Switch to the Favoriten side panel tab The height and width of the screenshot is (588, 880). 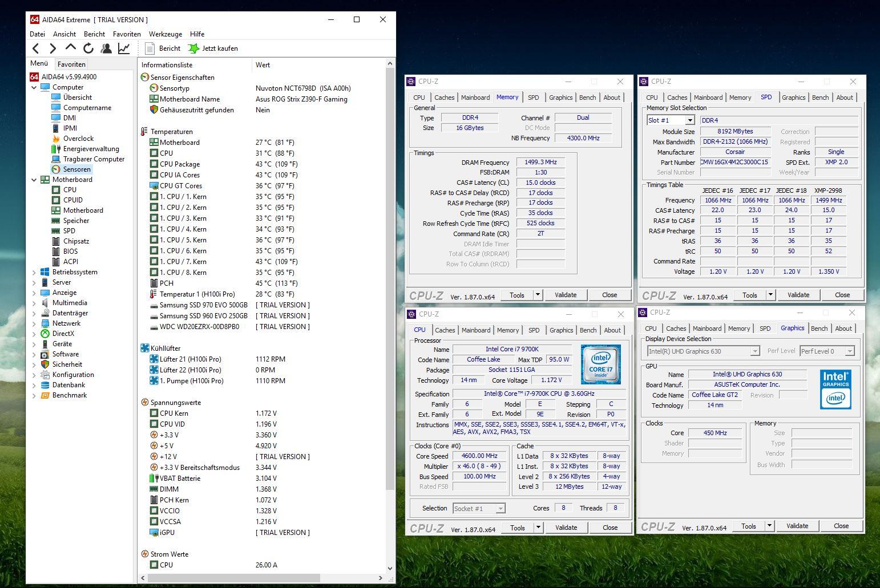71,64
